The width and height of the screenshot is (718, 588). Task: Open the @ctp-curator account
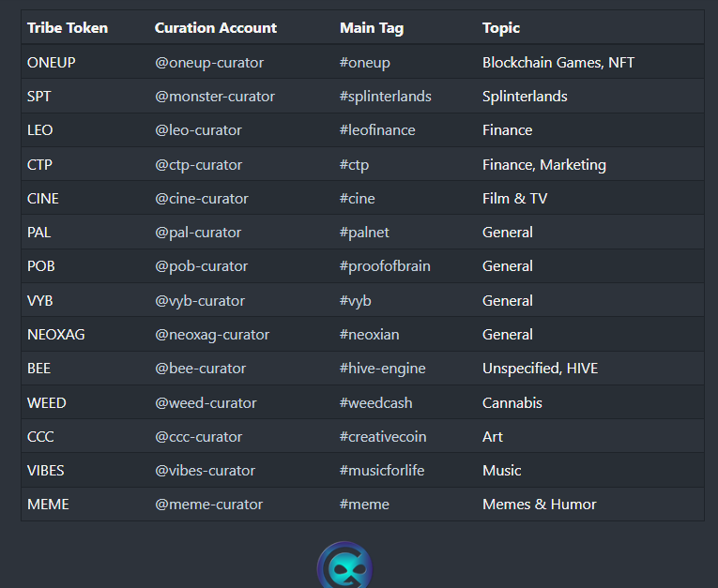tap(198, 165)
